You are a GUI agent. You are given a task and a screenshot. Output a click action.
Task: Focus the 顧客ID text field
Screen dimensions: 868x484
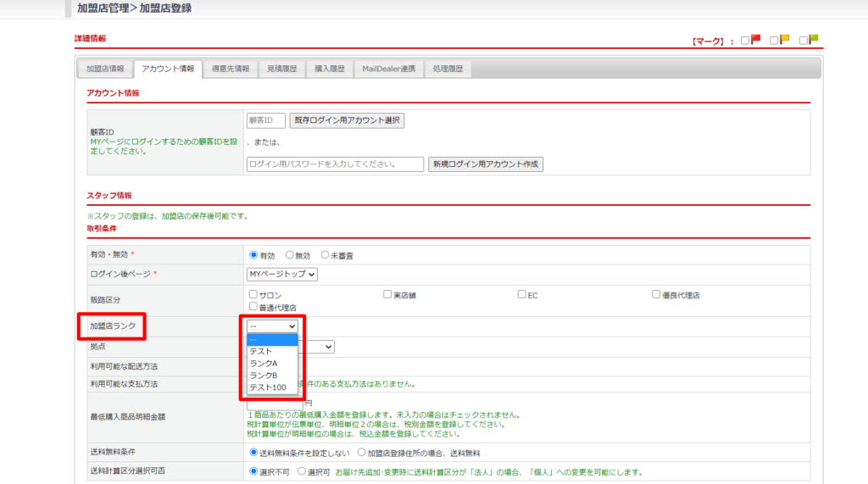click(x=265, y=121)
